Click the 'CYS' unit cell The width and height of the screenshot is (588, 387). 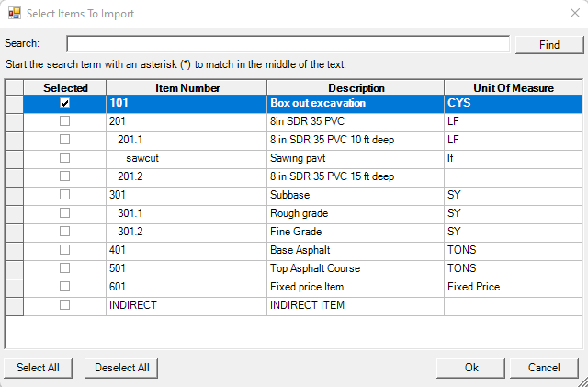click(514, 104)
